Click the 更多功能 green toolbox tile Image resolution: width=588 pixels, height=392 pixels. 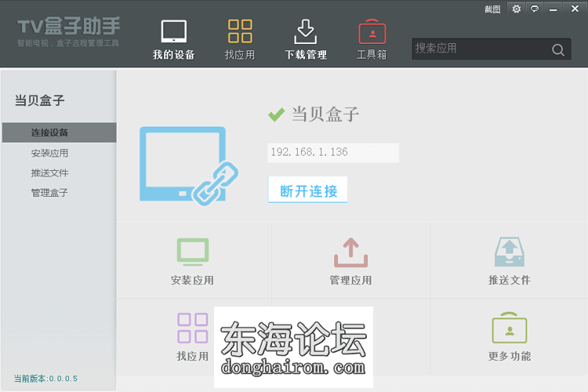click(510, 337)
